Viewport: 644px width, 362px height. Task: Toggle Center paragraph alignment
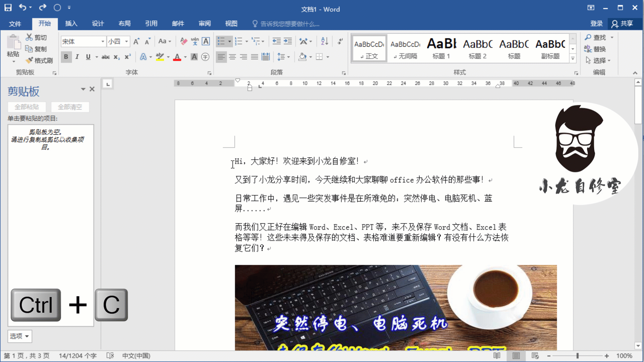[x=232, y=57]
